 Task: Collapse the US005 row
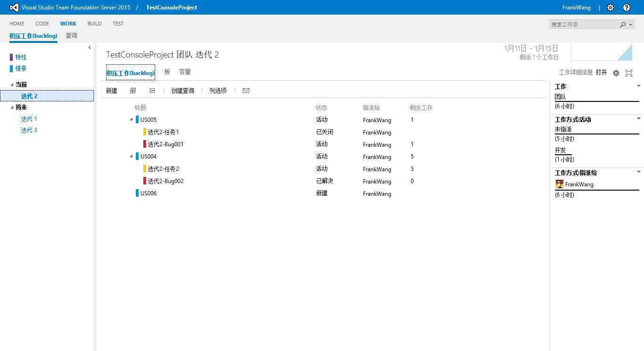132,120
